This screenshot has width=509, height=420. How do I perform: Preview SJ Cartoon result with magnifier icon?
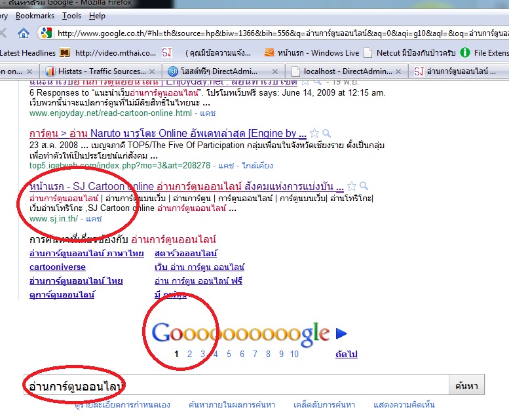click(364, 186)
